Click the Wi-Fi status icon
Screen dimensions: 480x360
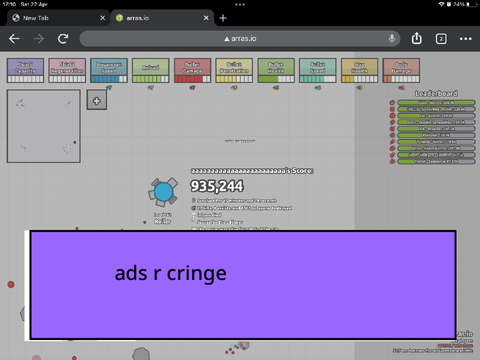tap(441, 4)
